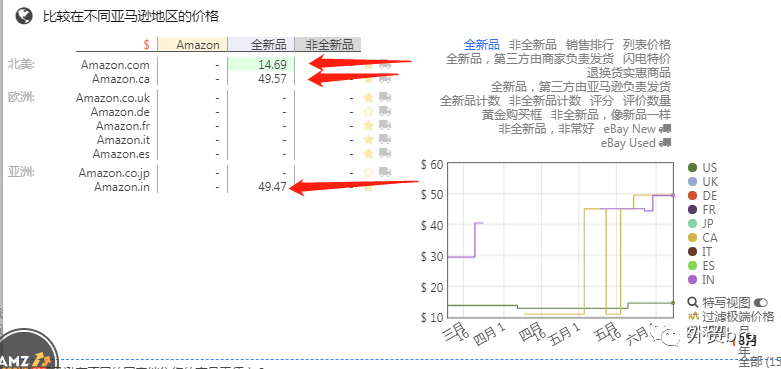Viewport: 781px width, 369px height.
Task: Select the blue 全新品 chart option
Action: [482, 44]
